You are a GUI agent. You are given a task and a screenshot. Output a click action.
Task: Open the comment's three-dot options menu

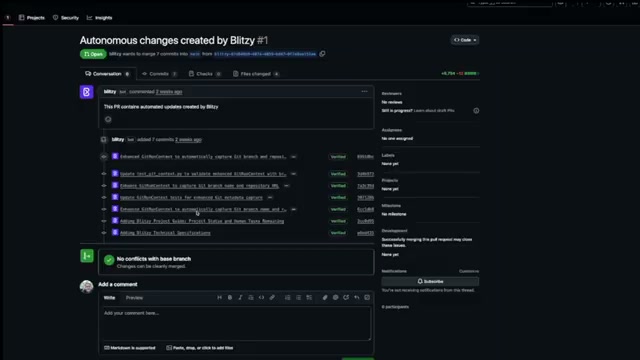(364, 91)
